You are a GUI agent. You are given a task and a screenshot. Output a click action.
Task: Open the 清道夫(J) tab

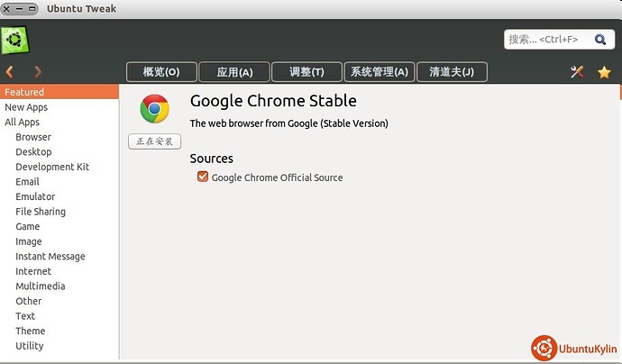point(453,72)
